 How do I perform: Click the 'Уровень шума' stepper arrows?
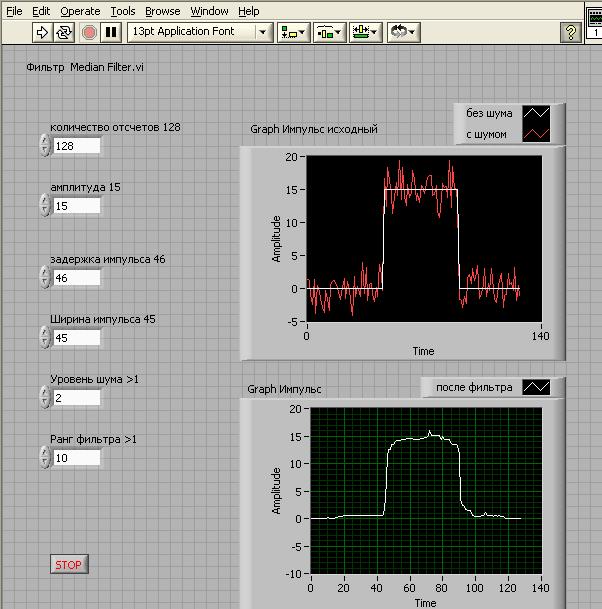point(44,398)
